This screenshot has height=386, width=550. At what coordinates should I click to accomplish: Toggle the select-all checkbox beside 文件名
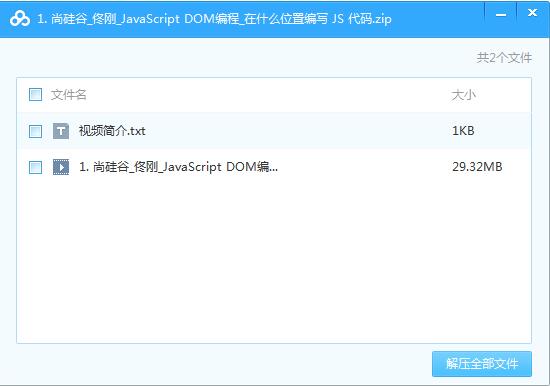pos(35,95)
